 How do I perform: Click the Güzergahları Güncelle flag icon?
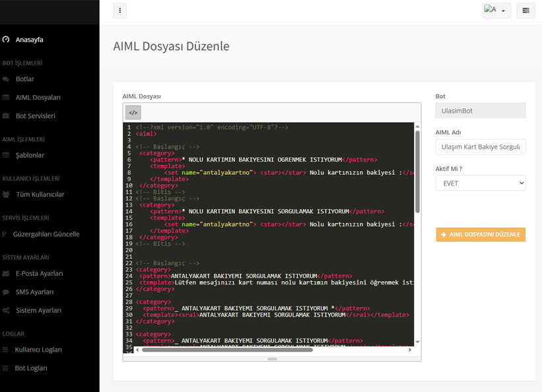coord(5,234)
